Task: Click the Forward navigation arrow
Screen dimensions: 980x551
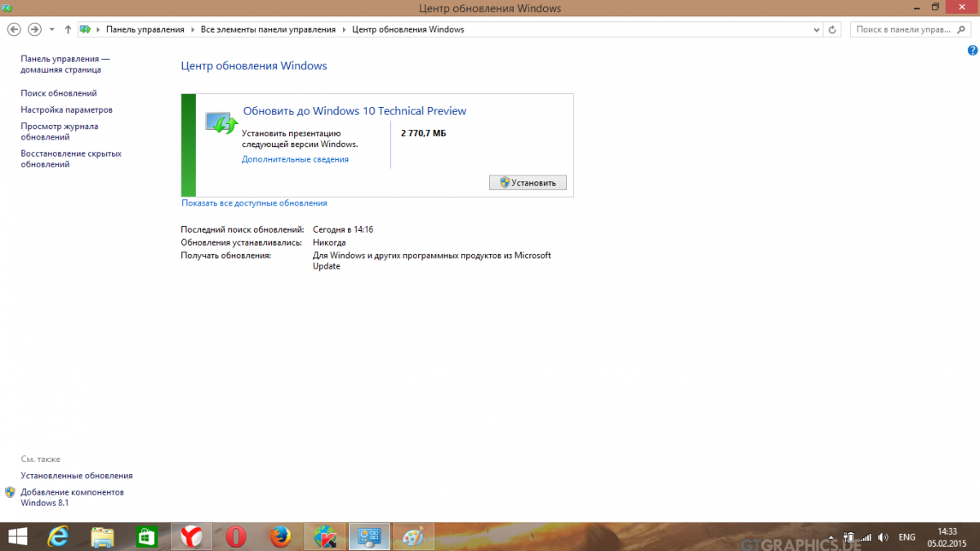Action: coord(34,29)
